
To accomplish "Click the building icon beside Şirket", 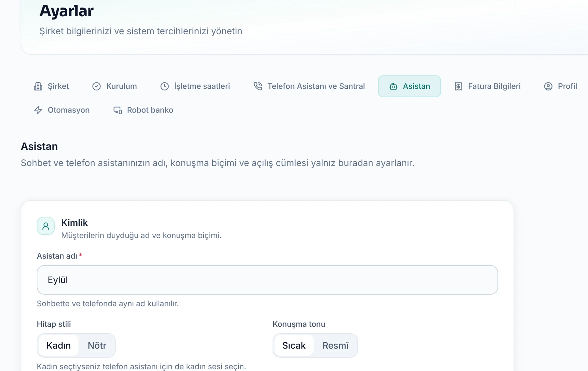I will 38,86.
